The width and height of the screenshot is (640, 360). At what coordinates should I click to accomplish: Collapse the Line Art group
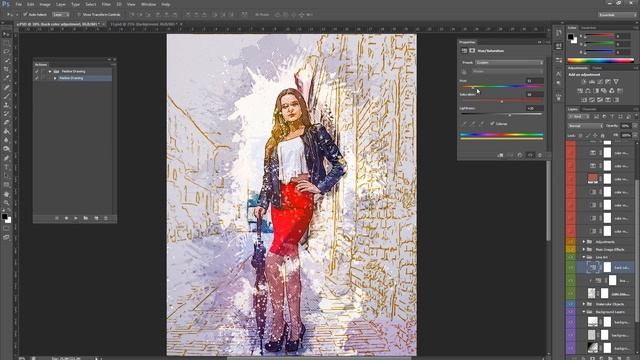pos(584,257)
